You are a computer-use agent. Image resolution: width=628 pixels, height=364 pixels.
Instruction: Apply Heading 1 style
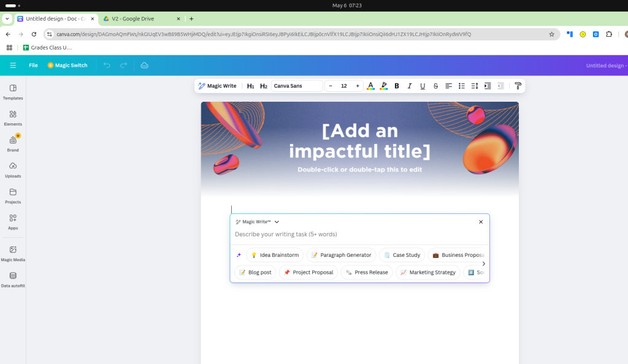(250, 86)
